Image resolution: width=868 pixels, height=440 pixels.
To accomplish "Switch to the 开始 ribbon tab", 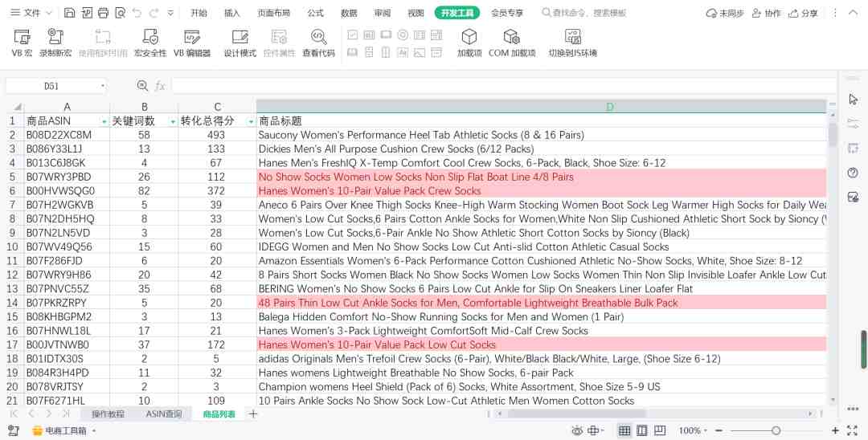I will click(199, 13).
